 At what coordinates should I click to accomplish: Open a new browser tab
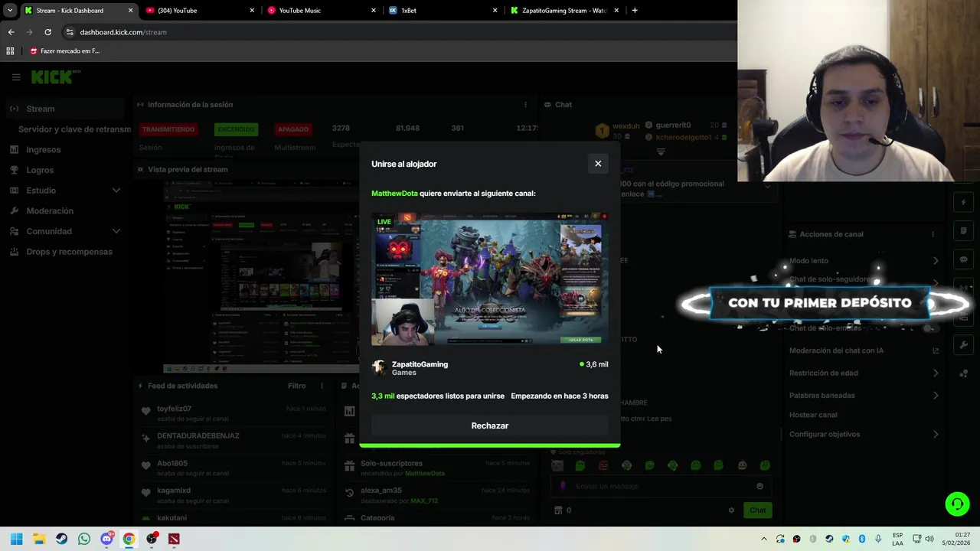[635, 11]
